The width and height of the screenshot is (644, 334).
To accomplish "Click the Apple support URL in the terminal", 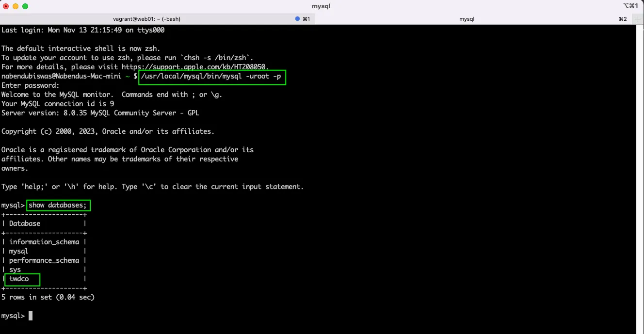I will 194,67.
